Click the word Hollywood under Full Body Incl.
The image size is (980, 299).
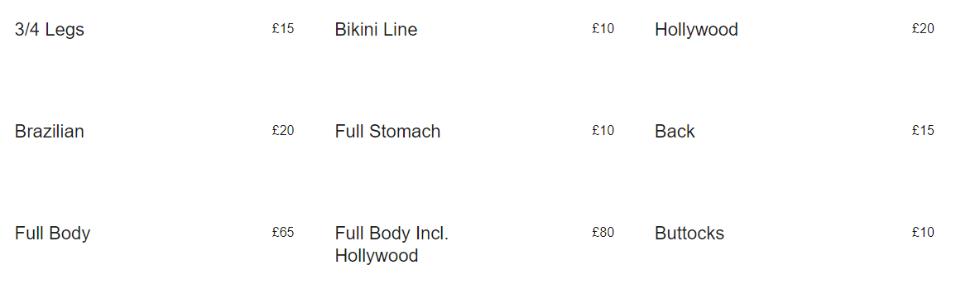point(377,256)
